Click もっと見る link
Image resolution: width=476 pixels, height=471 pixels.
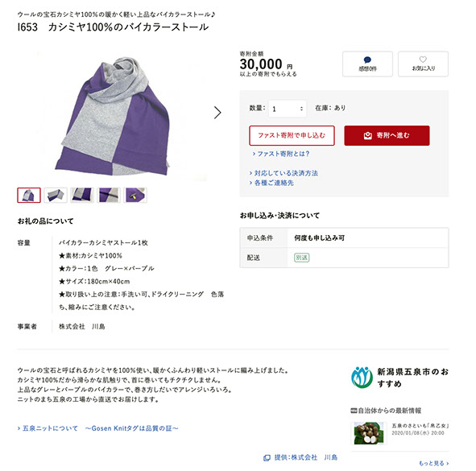point(434,464)
